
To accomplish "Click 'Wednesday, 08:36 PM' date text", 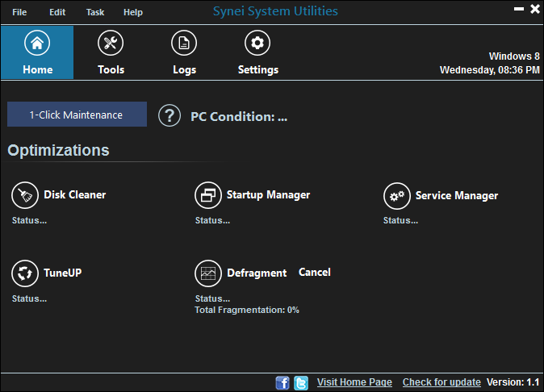I will coord(490,70).
